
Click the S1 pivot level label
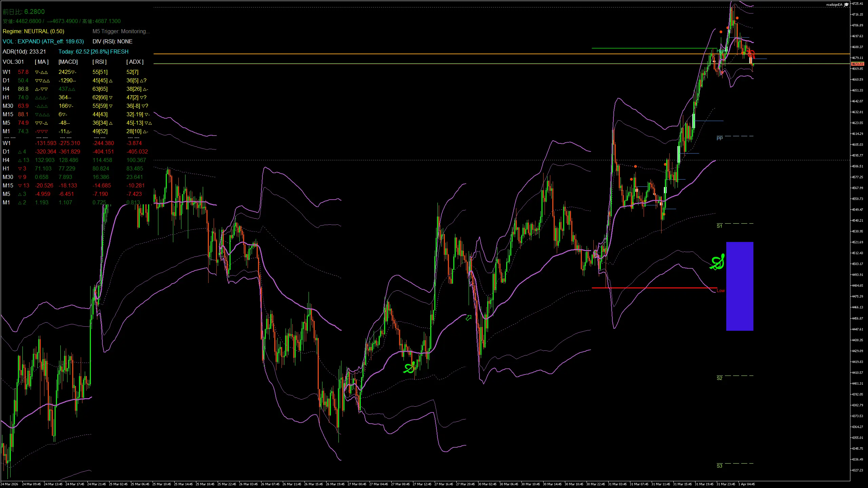pyautogui.click(x=719, y=226)
